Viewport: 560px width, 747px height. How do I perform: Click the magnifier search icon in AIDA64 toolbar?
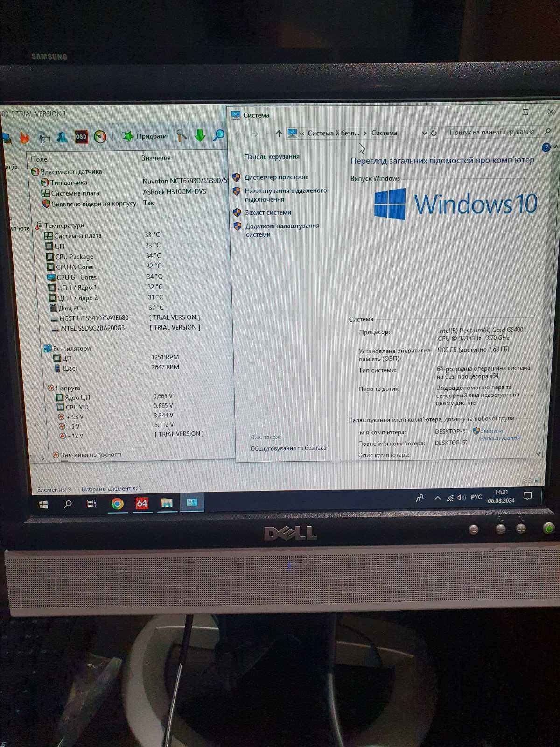(218, 135)
